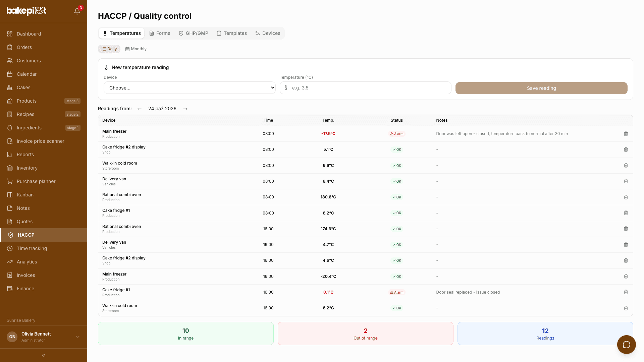Open Invoice price scanner
The image size is (644, 362).
coord(44,141)
